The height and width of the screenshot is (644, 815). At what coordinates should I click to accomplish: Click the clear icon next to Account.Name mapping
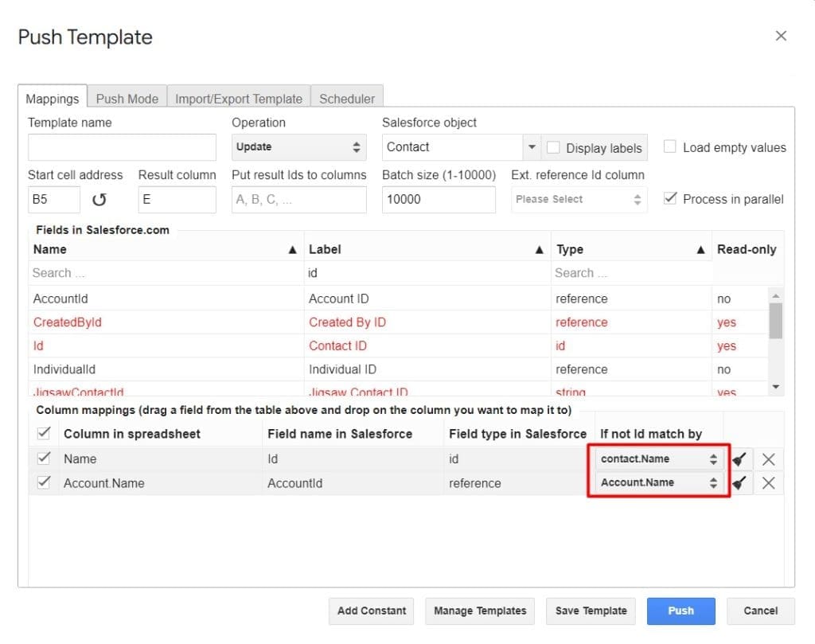click(739, 482)
